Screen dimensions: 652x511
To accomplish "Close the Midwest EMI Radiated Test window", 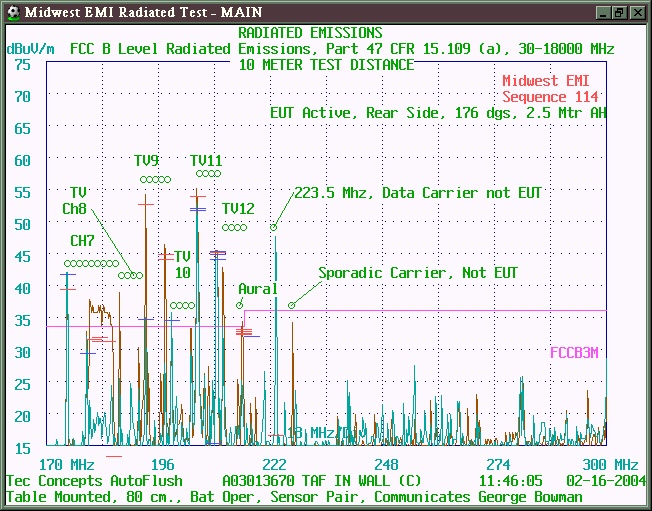I will tap(637, 12).
